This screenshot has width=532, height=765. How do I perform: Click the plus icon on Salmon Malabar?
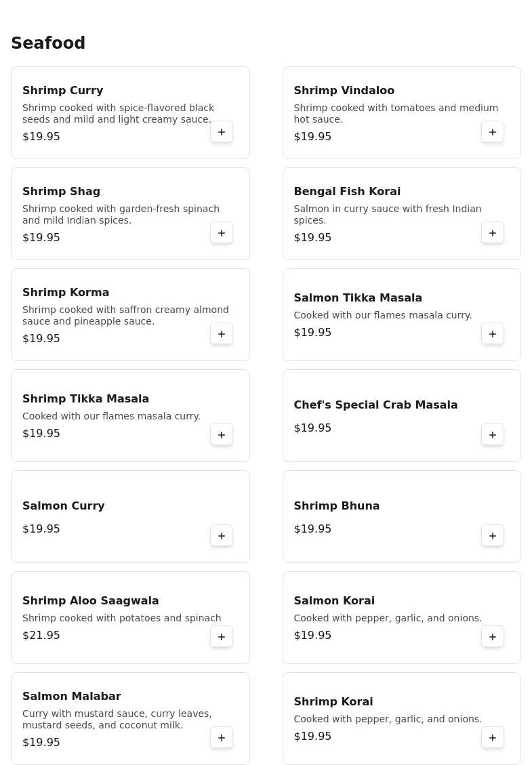[221, 738]
